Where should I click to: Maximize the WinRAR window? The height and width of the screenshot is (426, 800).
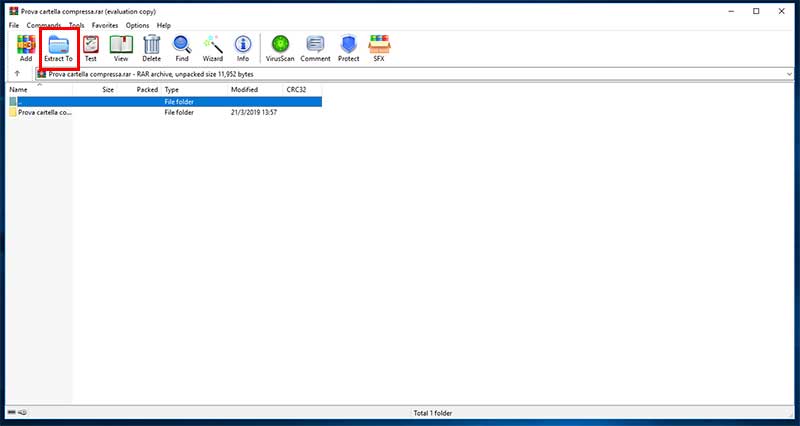pos(756,11)
